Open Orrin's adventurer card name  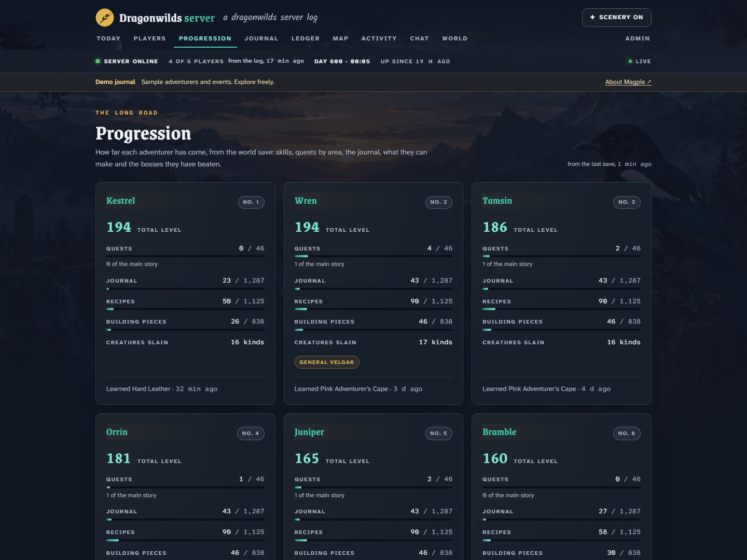[x=117, y=432]
